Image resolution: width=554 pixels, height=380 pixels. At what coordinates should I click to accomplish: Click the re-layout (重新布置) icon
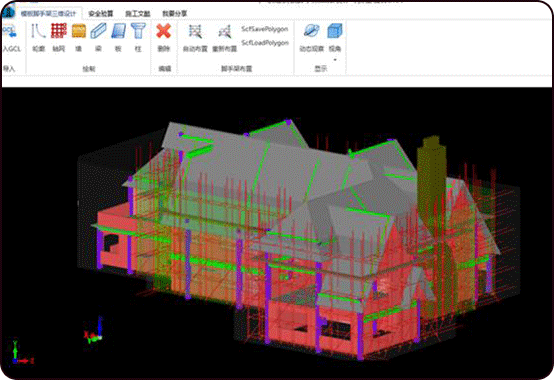pos(224,32)
